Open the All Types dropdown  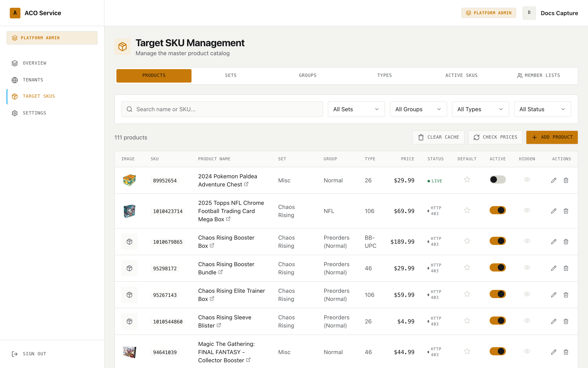pos(480,109)
